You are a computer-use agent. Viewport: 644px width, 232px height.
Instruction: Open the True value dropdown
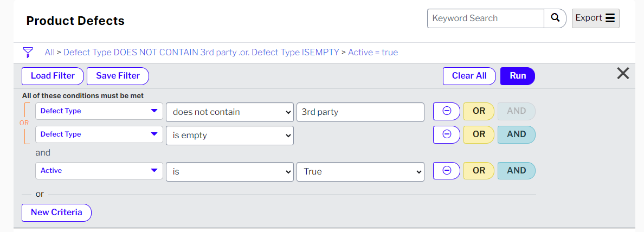(x=360, y=172)
